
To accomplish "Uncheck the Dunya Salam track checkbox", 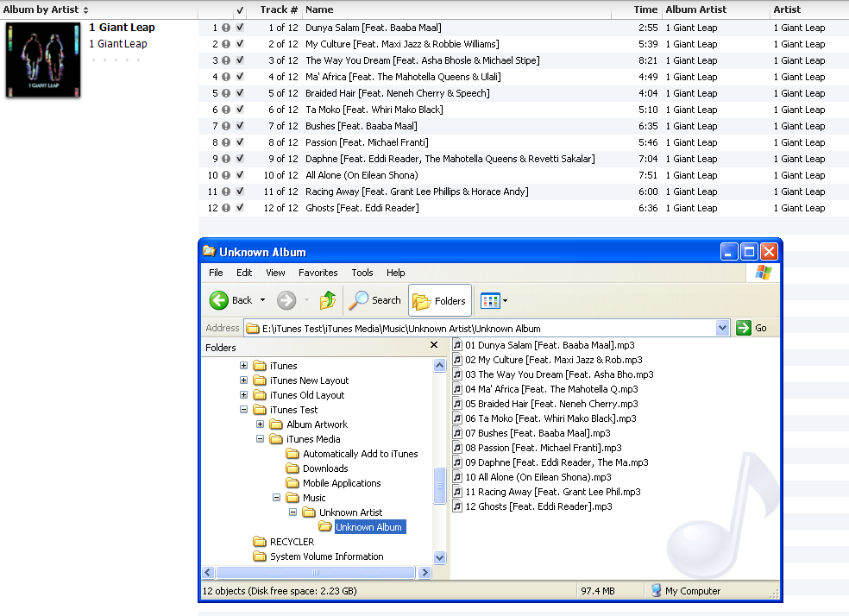I will (240, 28).
